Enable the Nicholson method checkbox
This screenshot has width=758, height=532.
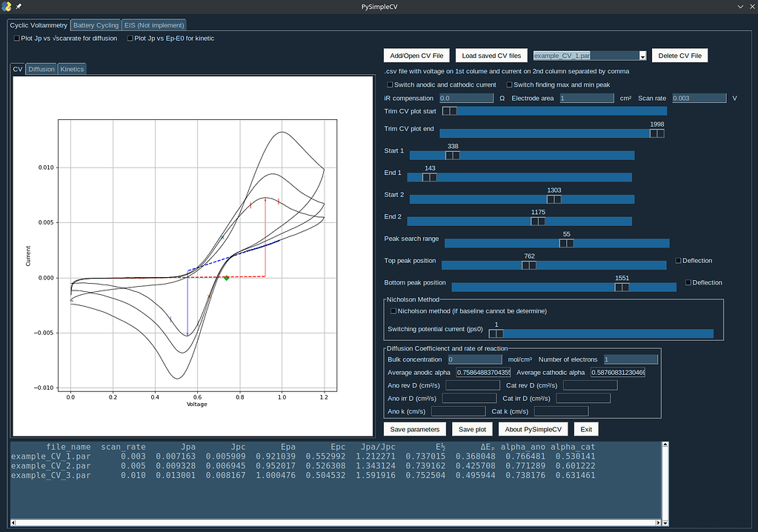(x=393, y=311)
